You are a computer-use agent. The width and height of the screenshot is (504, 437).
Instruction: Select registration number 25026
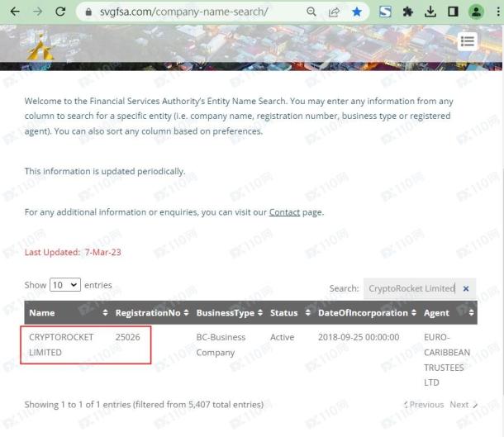(127, 337)
